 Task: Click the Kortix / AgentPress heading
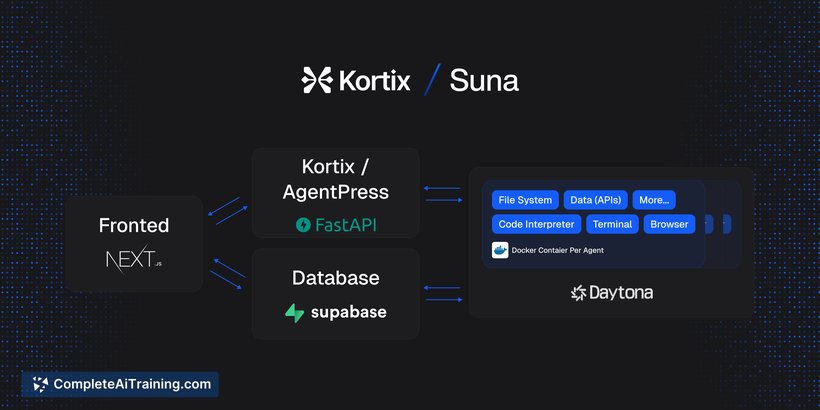point(336,179)
